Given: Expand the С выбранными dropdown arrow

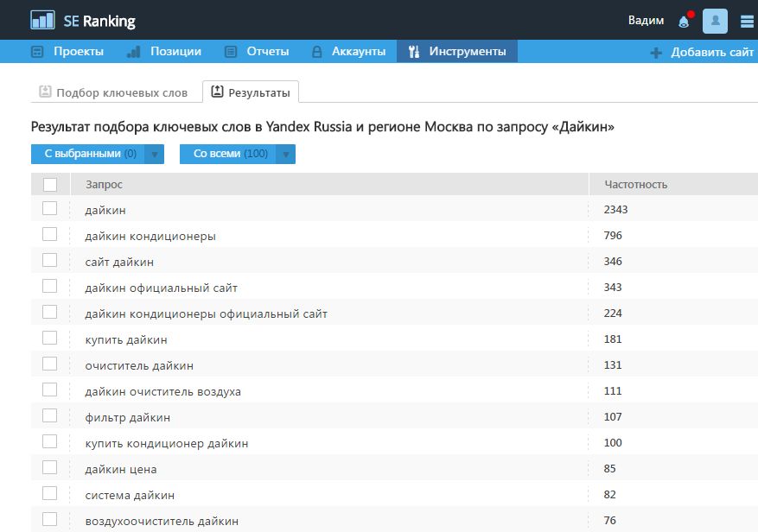Looking at the screenshot, I should (x=155, y=154).
